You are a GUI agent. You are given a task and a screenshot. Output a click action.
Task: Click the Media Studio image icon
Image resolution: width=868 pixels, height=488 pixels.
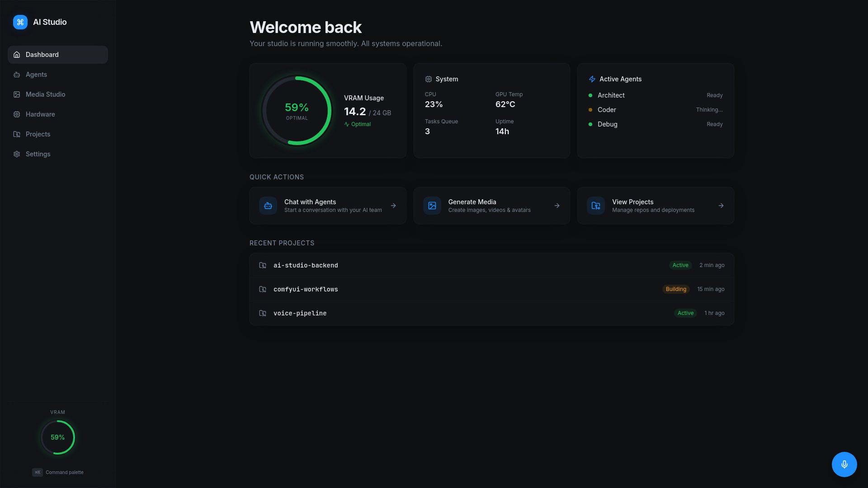[x=17, y=94]
